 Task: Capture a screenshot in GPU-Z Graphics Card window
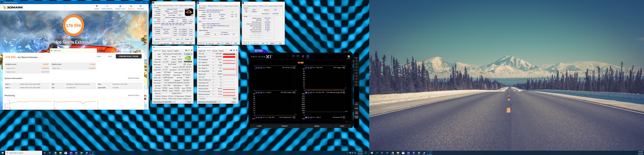coord(186,50)
